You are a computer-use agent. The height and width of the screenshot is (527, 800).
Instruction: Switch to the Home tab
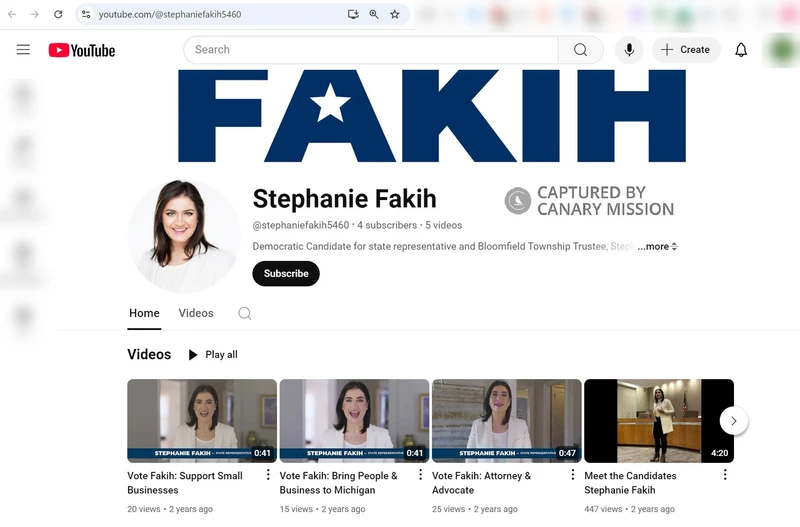click(x=144, y=313)
